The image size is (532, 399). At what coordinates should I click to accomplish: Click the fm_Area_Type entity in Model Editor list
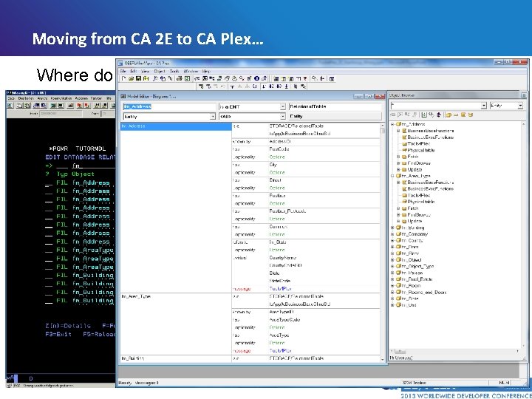(x=136, y=296)
